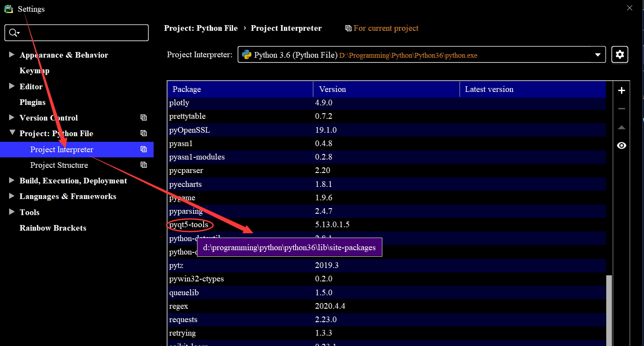Select the pyasn1 package row

(386, 144)
